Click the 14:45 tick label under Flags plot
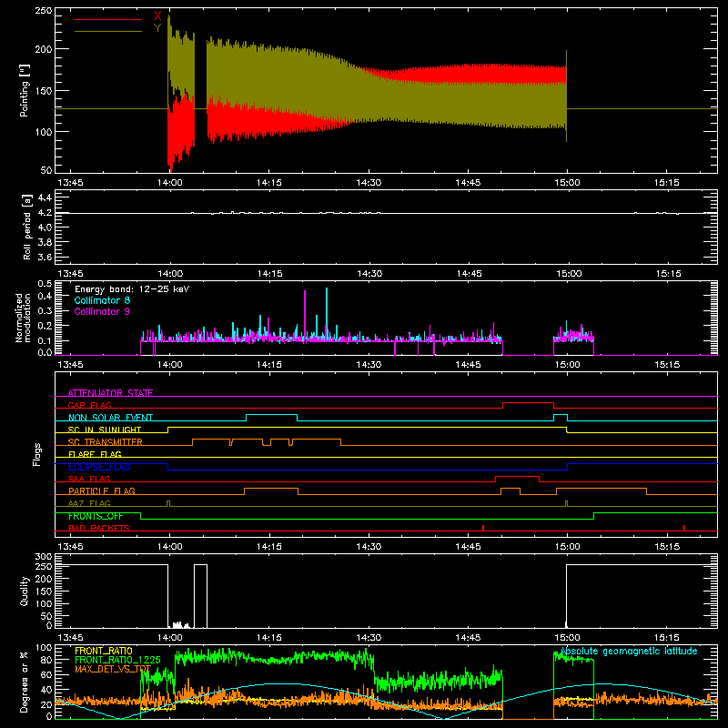This screenshot has height=728, width=728. tap(468, 547)
